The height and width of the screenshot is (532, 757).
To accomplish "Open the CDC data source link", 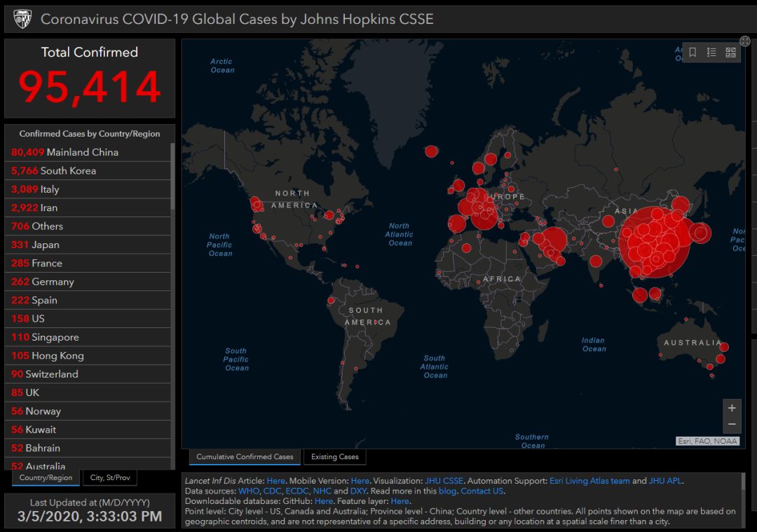I will pos(272,491).
